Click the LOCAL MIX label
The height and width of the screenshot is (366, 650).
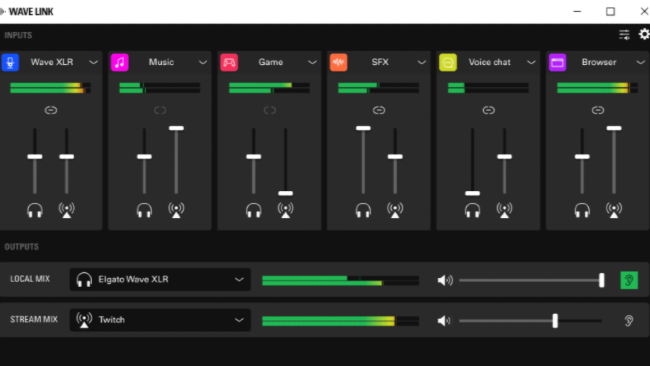point(30,279)
